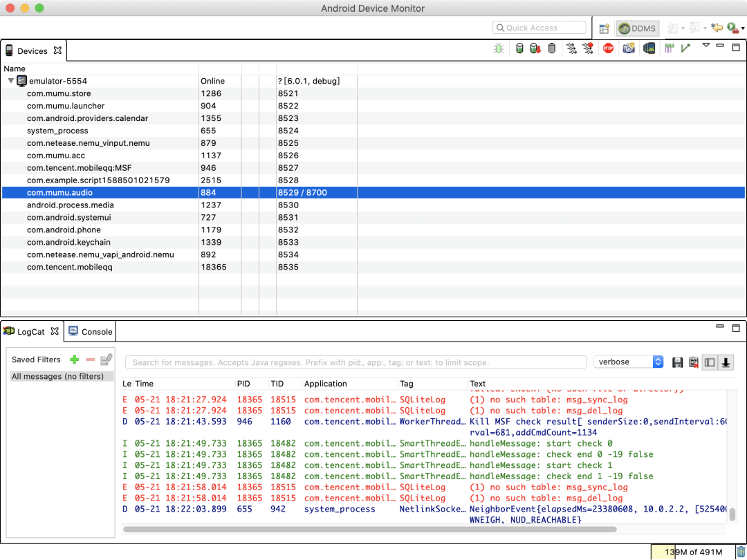Screen dimensions: 747x560
Task: Click the Dump HPROF file icon
Action: [535, 48]
